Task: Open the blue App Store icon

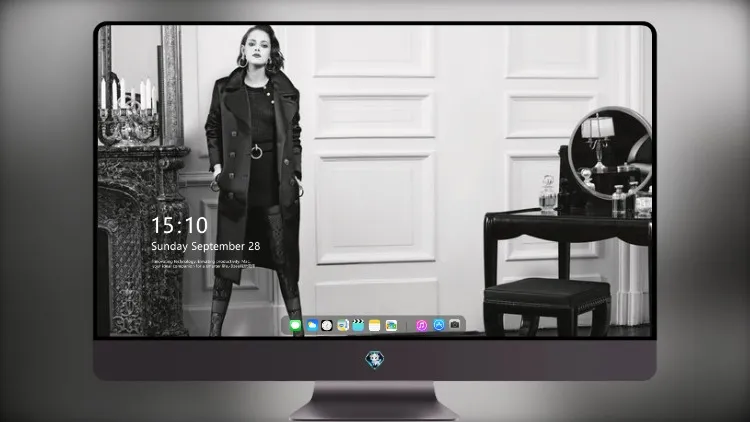Action: pos(439,325)
